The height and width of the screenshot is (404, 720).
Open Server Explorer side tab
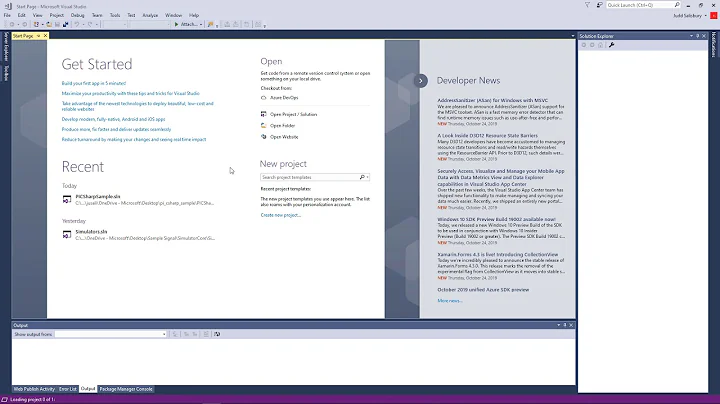pyautogui.click(x=6, y=46)
